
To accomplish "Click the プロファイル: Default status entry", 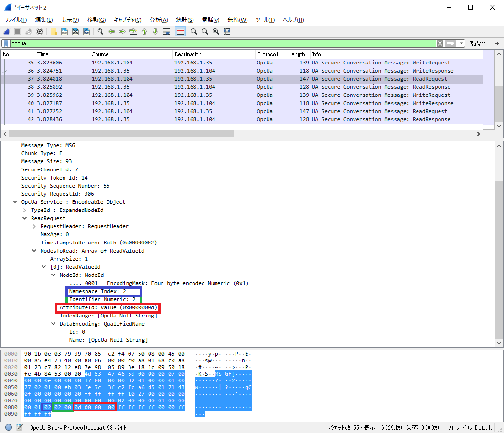I will (x=469, y=428).
